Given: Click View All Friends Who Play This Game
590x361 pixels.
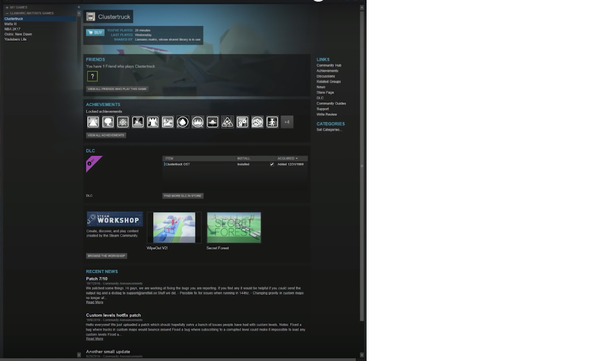Looking at the screenshot, I should pyautogui.click(x=117, y=89).
